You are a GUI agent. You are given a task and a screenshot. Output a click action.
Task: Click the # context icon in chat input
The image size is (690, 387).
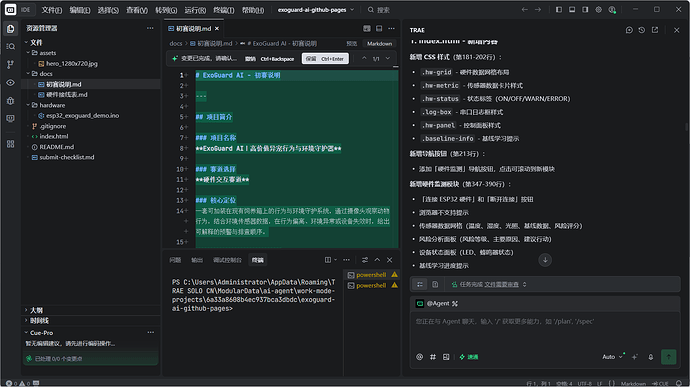coord(433,357)
